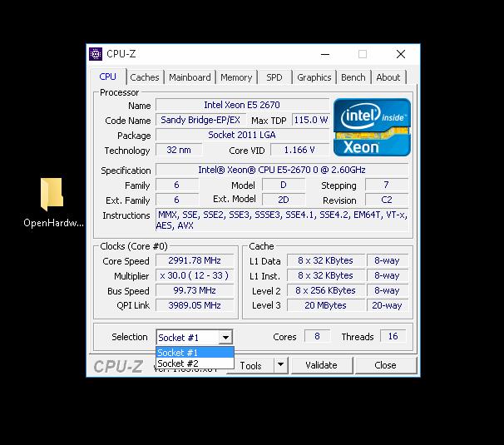Click the Bus Speed value '99.73 MHz'
Viewport: 504px width, 445px height.
coord(195,290)
